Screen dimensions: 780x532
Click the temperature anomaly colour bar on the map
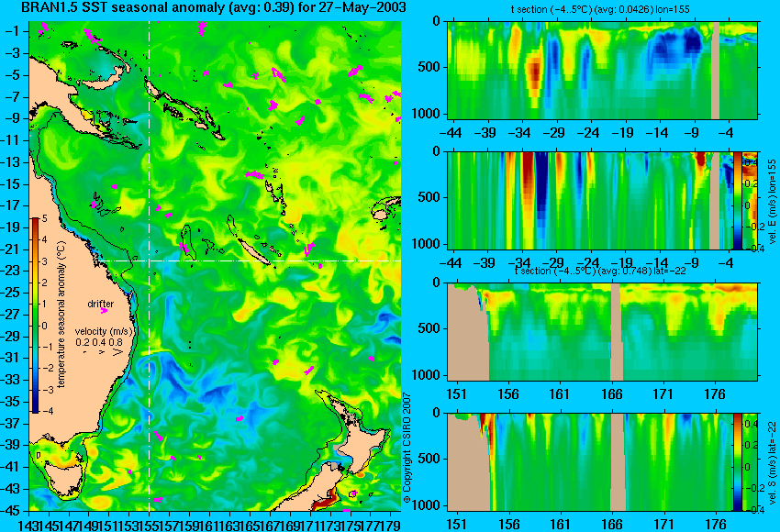click(35, 316)
